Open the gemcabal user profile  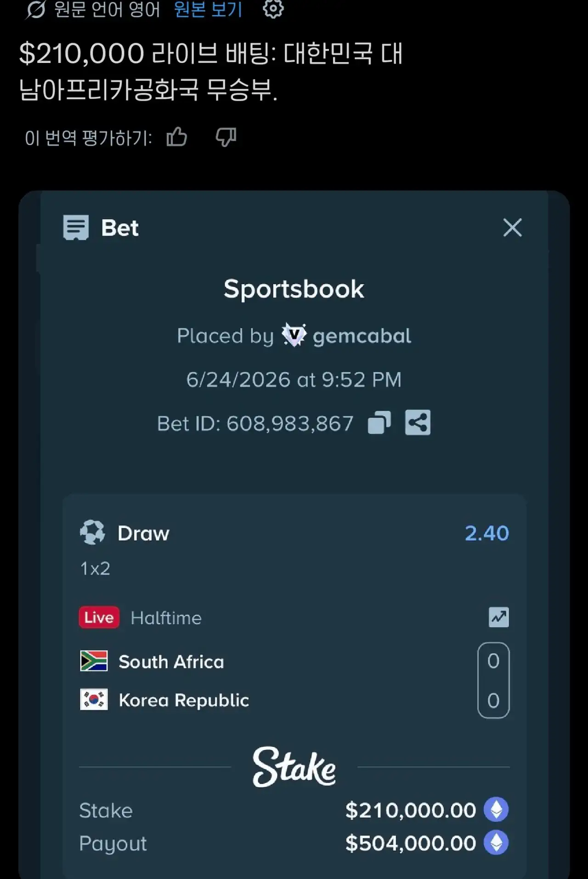(x=362, y=336)
